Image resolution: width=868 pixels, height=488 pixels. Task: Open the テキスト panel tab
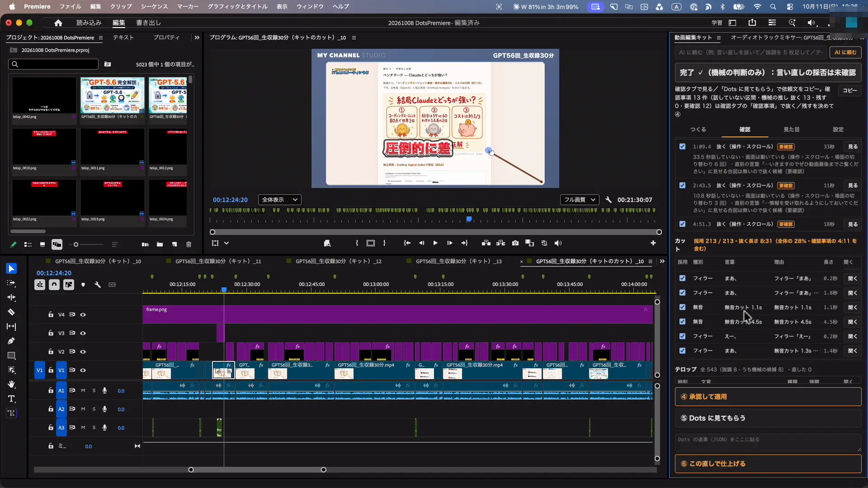123,38
